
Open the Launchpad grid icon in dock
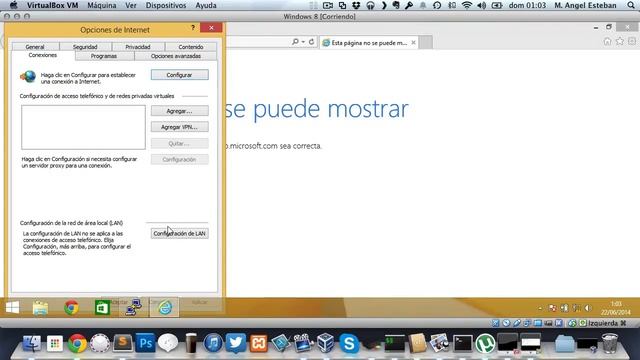click(54, 343)
